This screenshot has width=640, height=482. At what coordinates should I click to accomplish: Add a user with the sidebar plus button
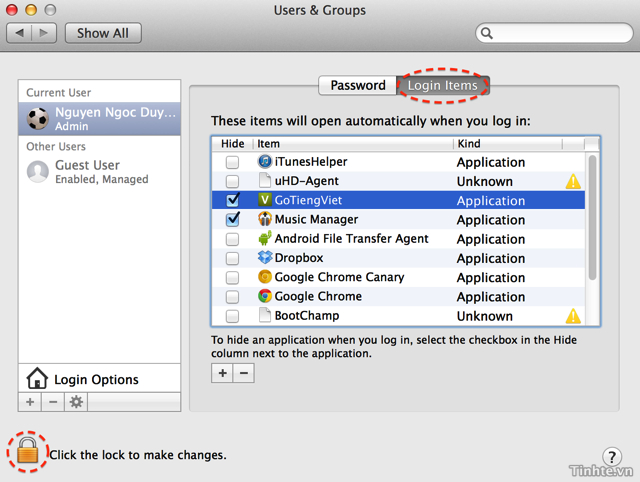coord(30,402)
